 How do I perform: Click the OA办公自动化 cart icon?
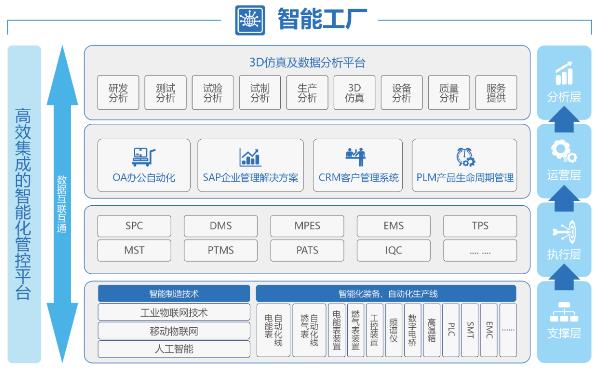point(143,157)
